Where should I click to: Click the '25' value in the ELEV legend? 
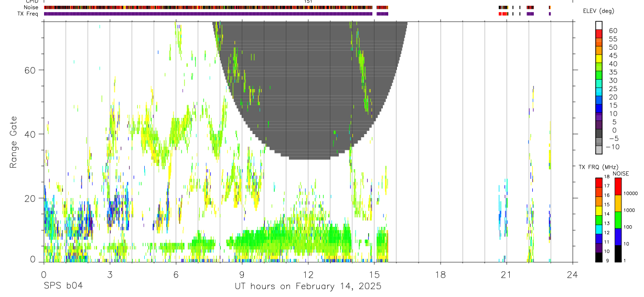pos(613,89)
